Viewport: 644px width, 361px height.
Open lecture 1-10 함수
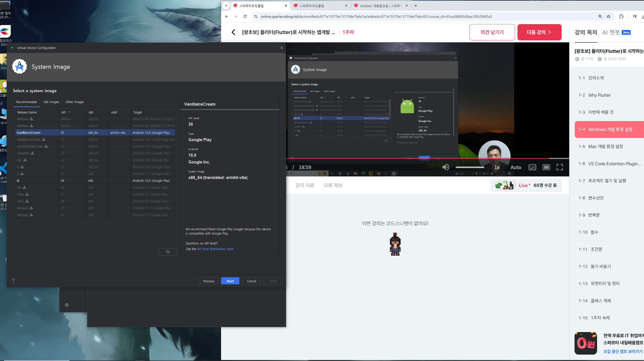(x=609, y=232)
